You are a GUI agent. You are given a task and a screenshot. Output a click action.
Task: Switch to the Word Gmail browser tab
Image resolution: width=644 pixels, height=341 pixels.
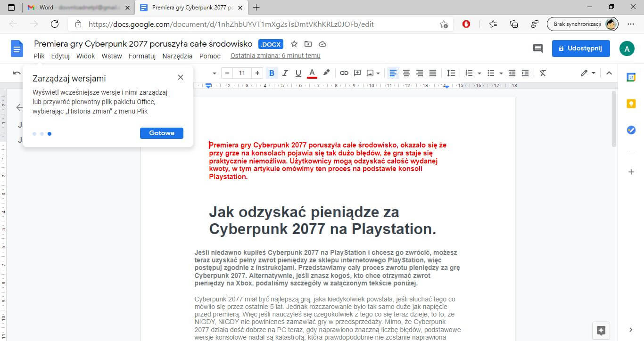click(78, 8)
